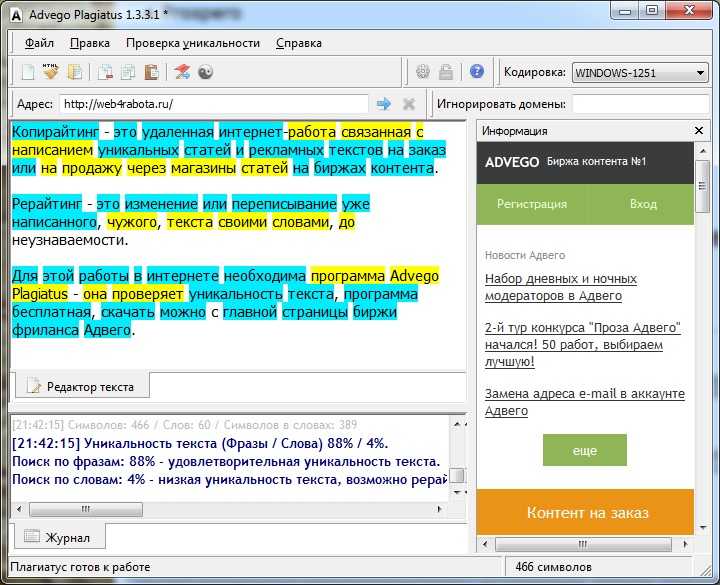Click the Новости Адвего heading
This screenshot has width=720, height=585.
tap(525, 255)
